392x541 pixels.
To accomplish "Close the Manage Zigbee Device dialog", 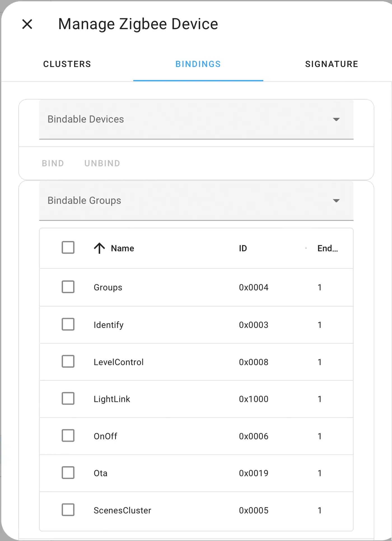I will pos(27,24).
